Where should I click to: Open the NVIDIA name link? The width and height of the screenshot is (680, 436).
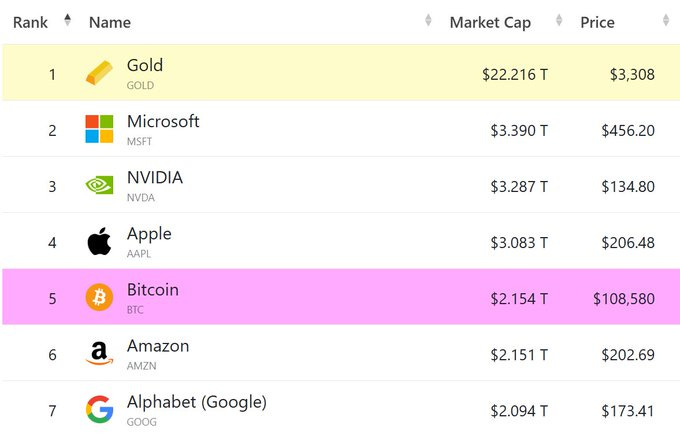pos(155,177)
